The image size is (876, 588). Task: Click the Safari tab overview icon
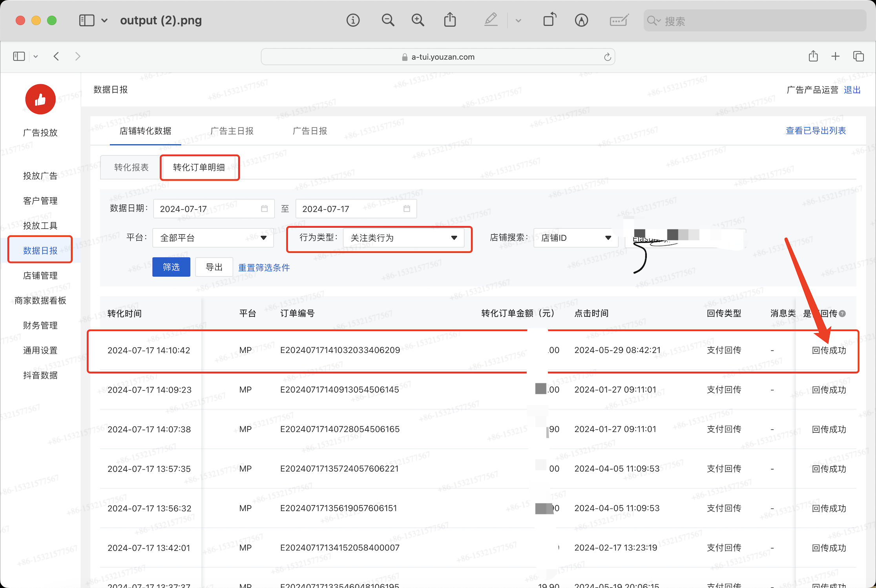(859, 57)
